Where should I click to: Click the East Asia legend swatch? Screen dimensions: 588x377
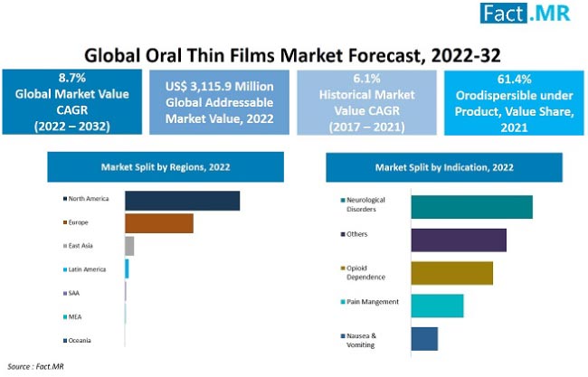coord(65,246)
